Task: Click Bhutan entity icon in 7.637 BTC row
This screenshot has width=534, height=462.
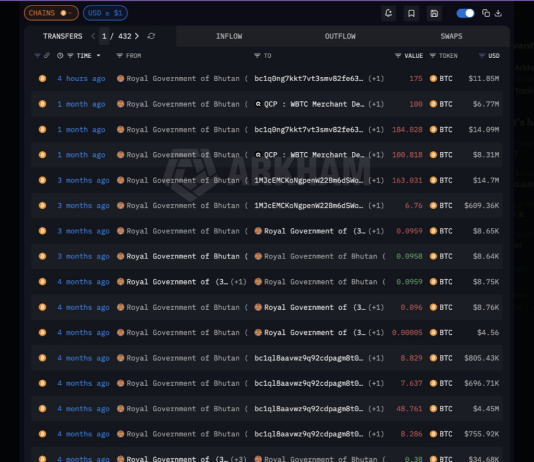Action: point(120,383)
